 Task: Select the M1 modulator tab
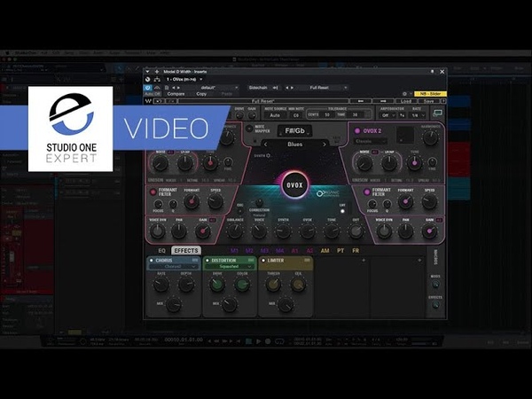point(234,251)
